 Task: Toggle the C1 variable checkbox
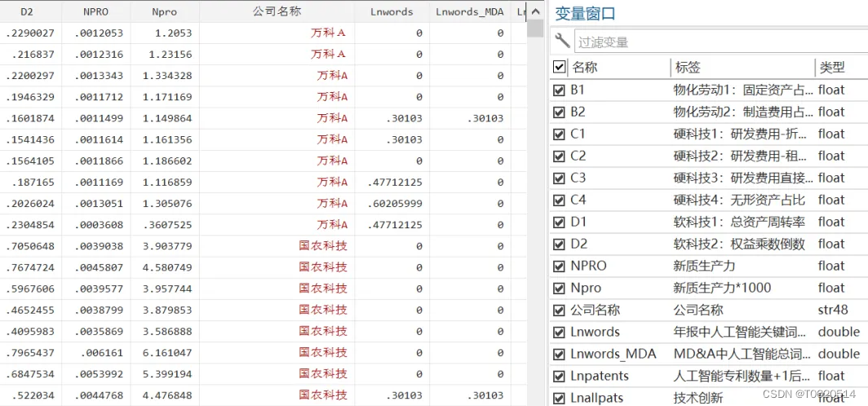coord(559,134)
